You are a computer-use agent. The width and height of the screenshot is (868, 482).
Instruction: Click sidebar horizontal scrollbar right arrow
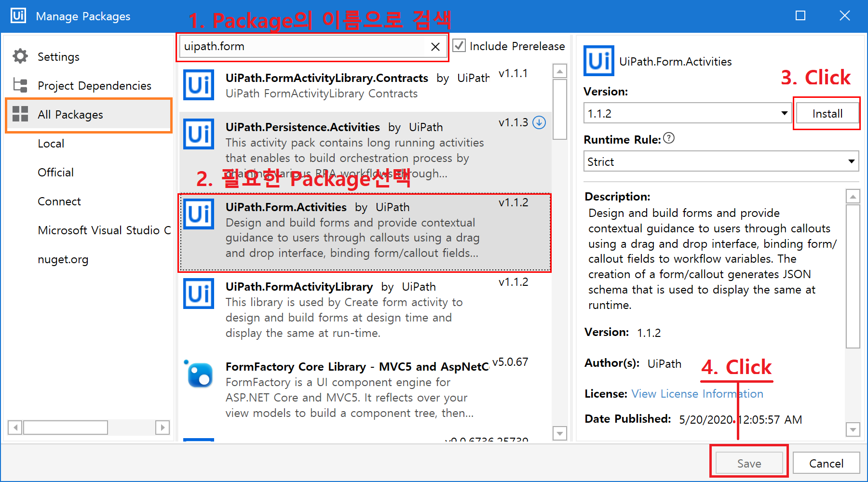pos(163,427)
